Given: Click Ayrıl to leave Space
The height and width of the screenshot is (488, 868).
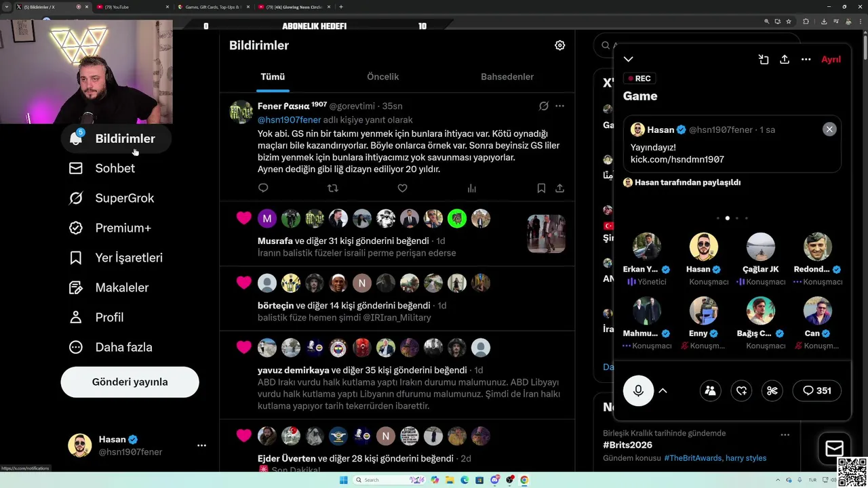Looking at the screenshot, I should pyautogui.click(x=831, y=60).
